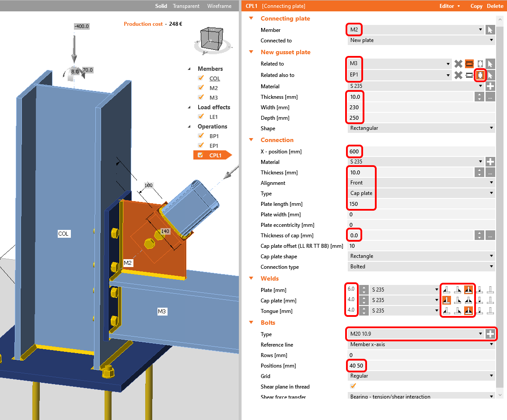Open thickness details via ellipsis icon
This screenshot has height=420, width=507.
click(x=490, y=97)
